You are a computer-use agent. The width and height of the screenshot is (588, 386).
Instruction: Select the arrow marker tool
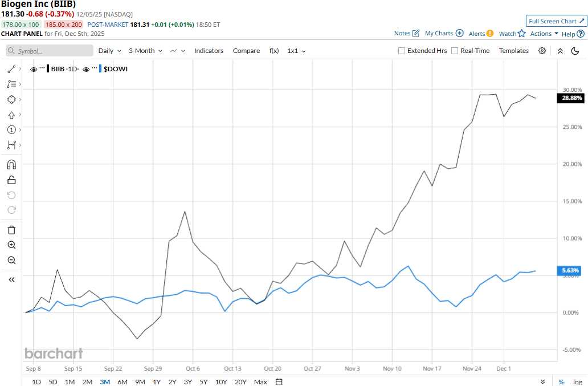[11, 115]
